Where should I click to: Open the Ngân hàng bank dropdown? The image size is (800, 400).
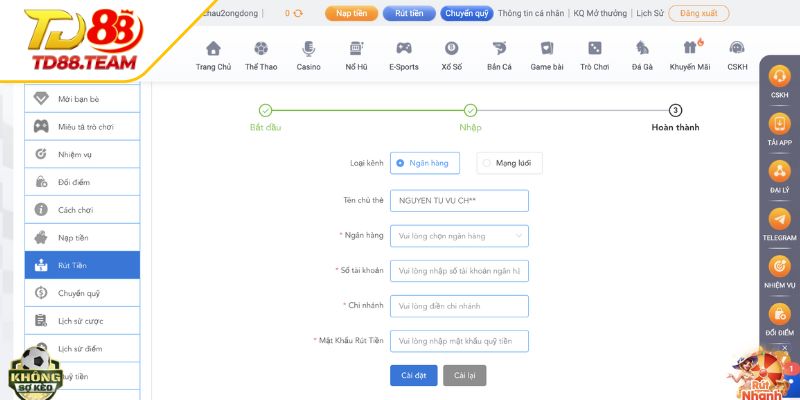click(459, 236)
